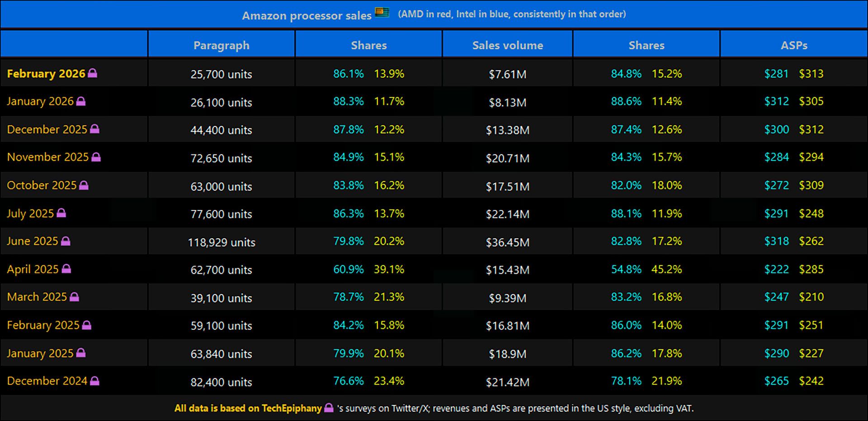Click the flag icon in the title bar
Viewport: 868px width, 421px height.
click(382, 13)
